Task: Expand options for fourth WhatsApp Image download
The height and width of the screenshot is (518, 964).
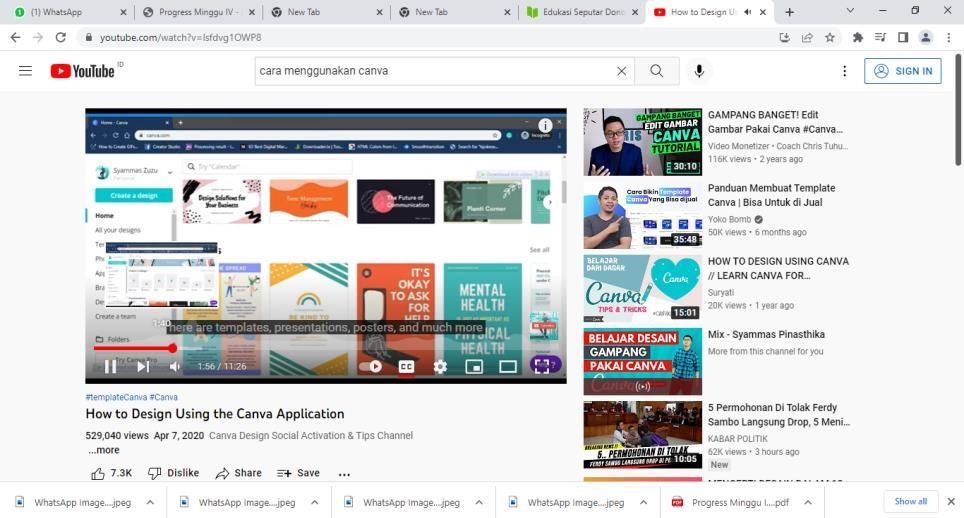Action: coord(643,503)
